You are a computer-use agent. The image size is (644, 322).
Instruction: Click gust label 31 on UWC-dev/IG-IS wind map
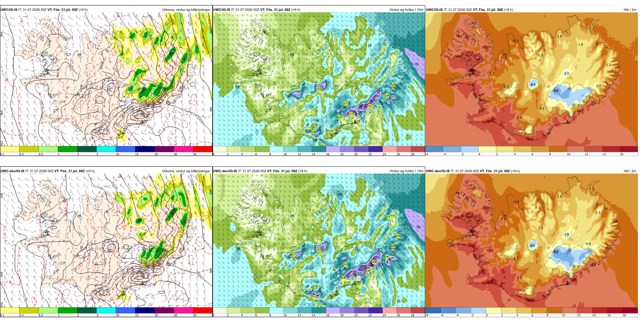coord(315,297)
